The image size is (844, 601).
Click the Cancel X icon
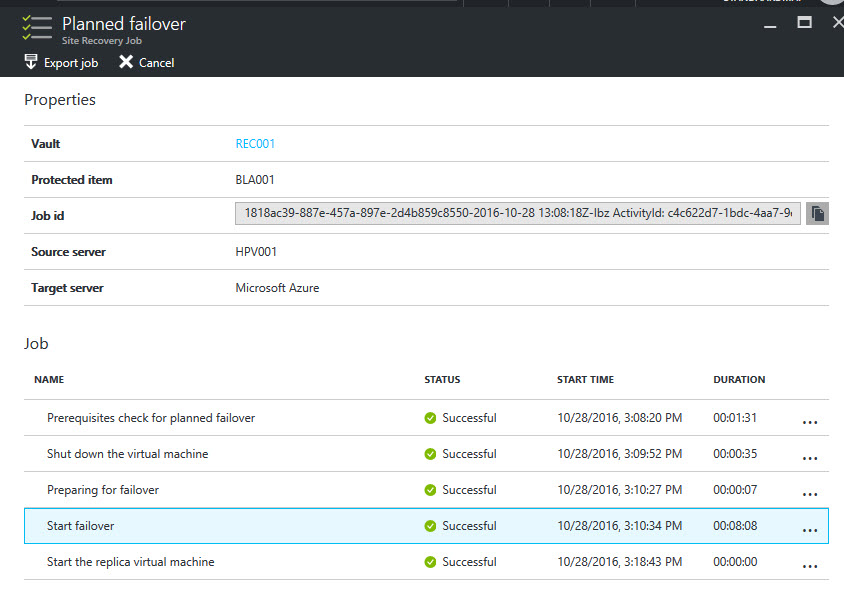[x=126, y=62]
